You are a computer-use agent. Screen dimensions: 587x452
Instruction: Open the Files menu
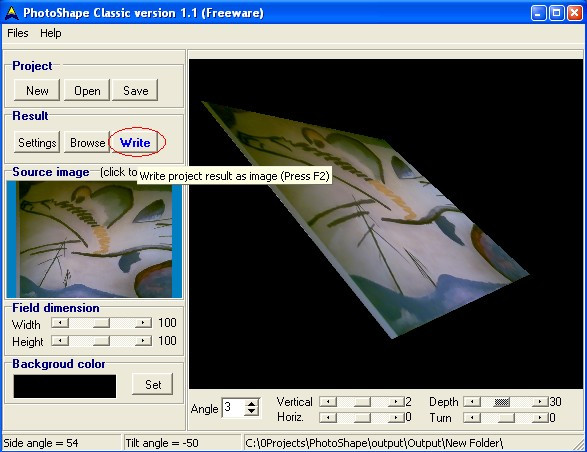pyautogui.click(x=18, y=33)
